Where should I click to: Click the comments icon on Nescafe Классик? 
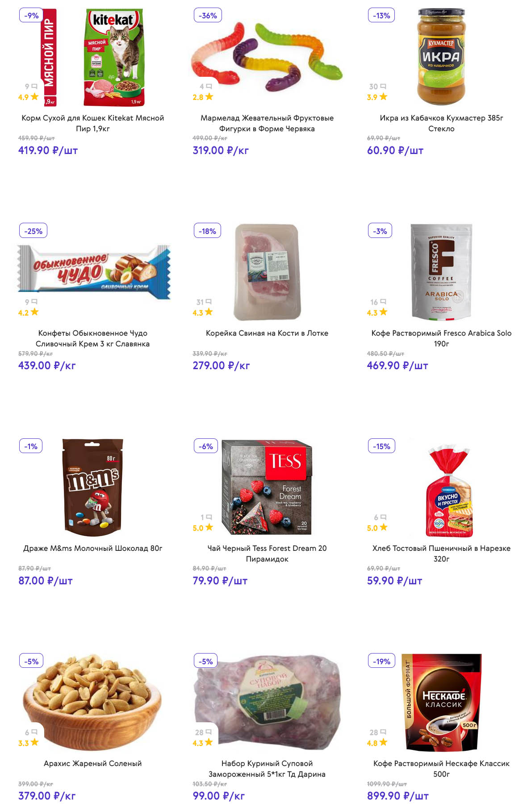[383, 732]
